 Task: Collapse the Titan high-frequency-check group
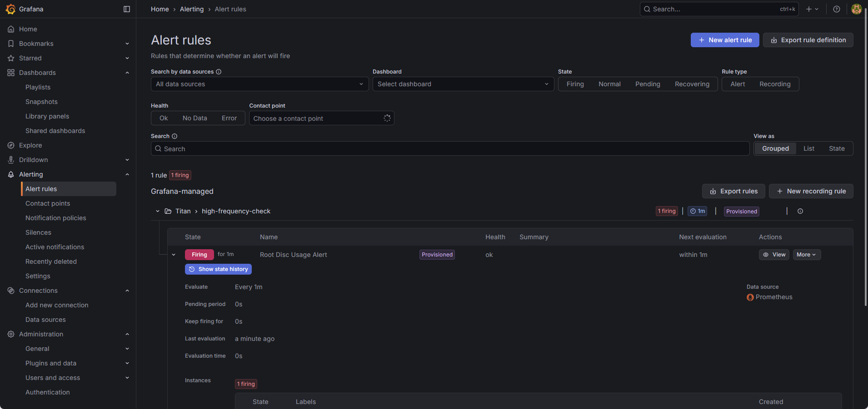coord(158,211)
